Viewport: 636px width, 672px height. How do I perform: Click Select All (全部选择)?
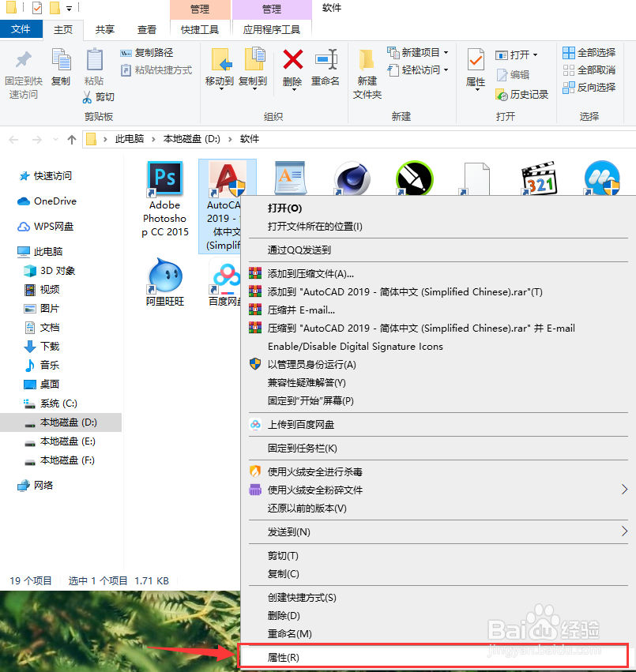[x=589, y=53]
